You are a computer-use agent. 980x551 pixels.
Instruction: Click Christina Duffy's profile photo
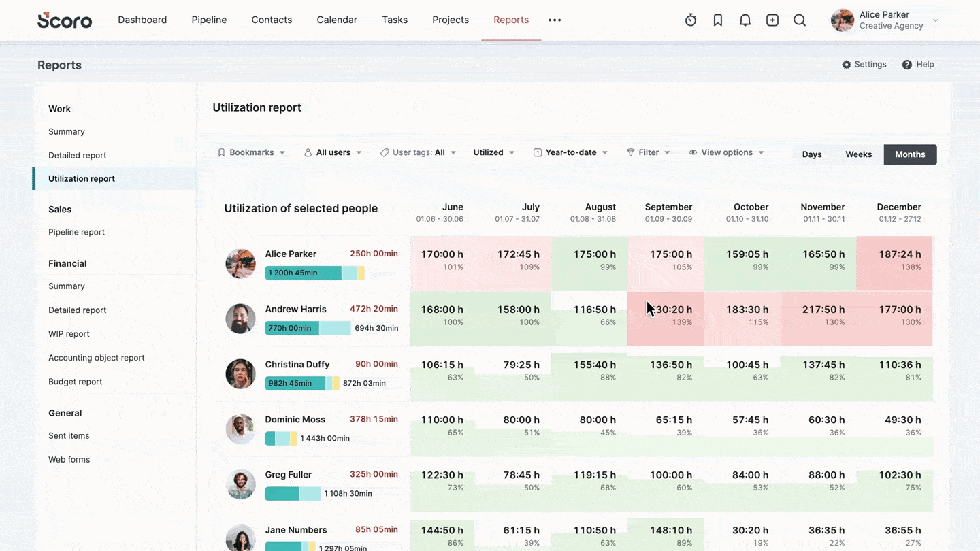click(240, 373)
